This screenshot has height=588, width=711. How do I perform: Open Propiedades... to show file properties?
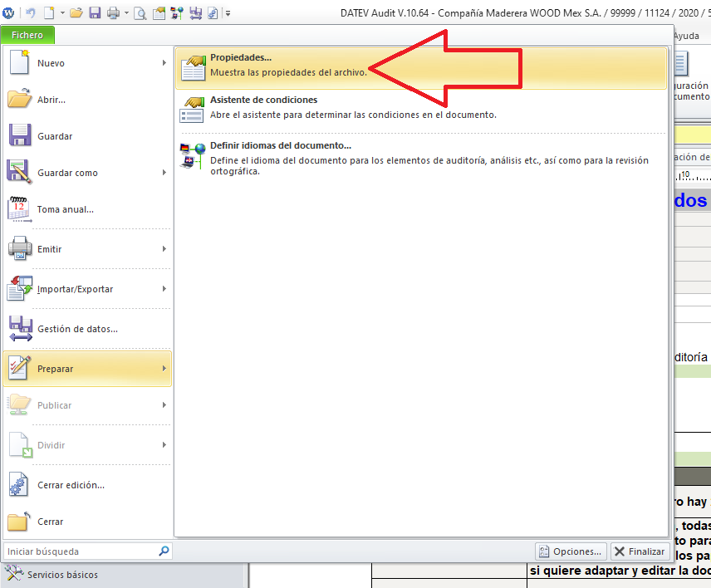pyautogui.click(x=421, y=67)
